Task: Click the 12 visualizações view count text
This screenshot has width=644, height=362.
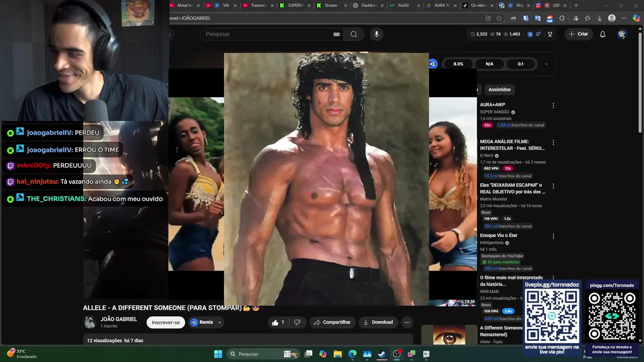Action: (104, 340)
